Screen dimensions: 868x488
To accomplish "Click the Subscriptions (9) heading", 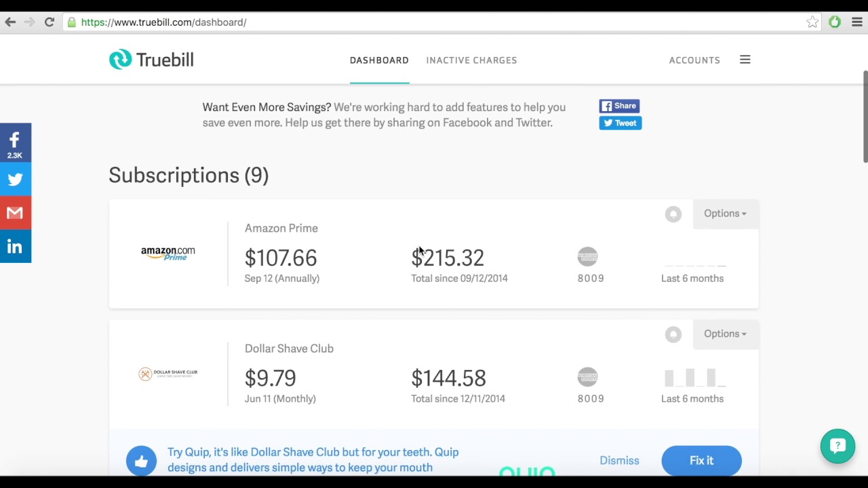I will [x=189, y=176].
